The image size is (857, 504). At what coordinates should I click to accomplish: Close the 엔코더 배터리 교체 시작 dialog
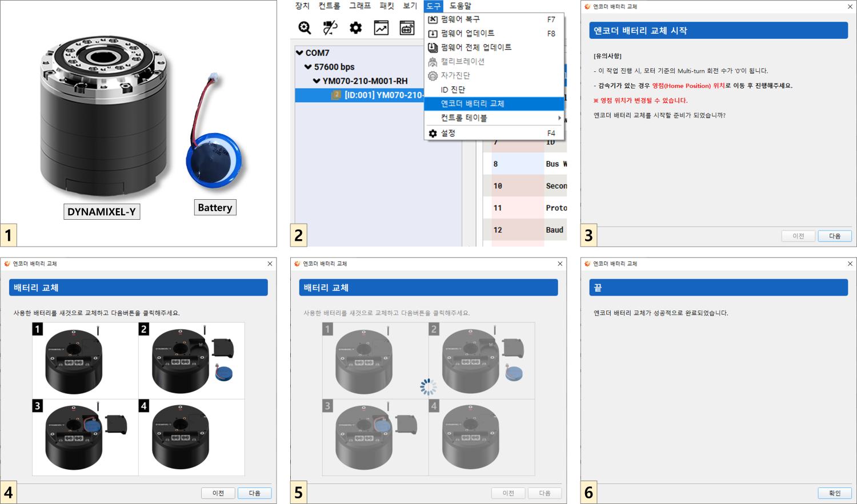(x=850, y=6)
